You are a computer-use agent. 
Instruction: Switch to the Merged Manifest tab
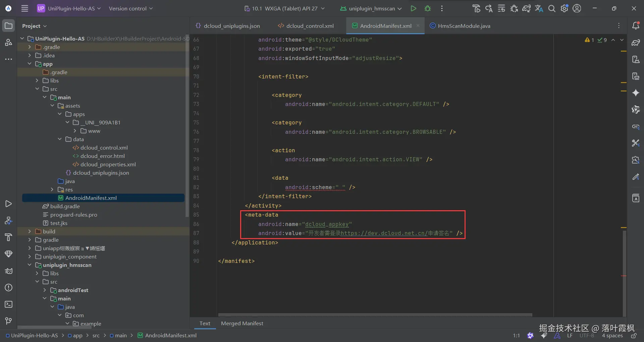pos(242,324)
